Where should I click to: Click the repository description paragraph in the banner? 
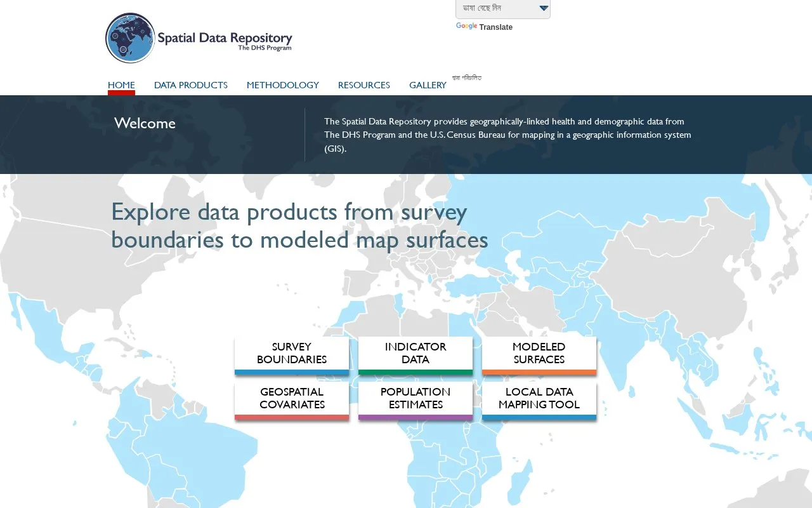coord(507,135)
